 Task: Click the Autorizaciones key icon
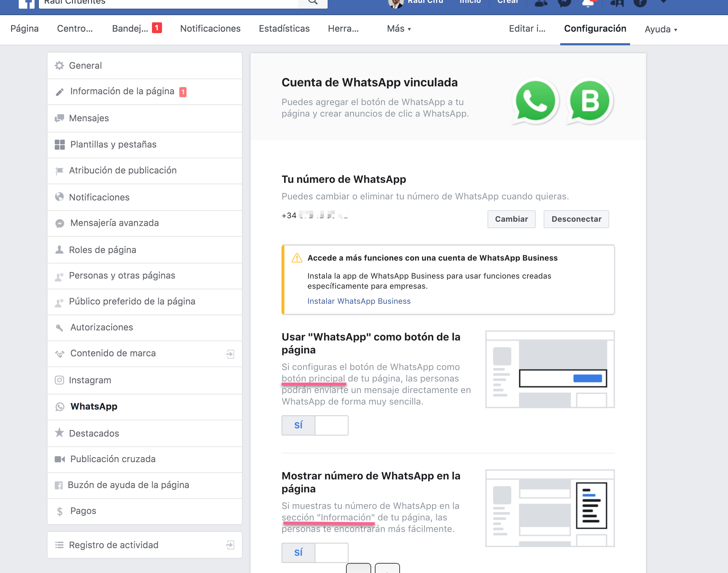point(60,328)
